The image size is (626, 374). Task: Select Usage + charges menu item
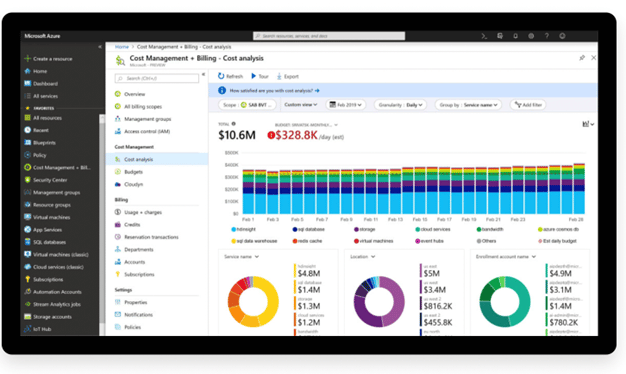[x=138, y=212]
